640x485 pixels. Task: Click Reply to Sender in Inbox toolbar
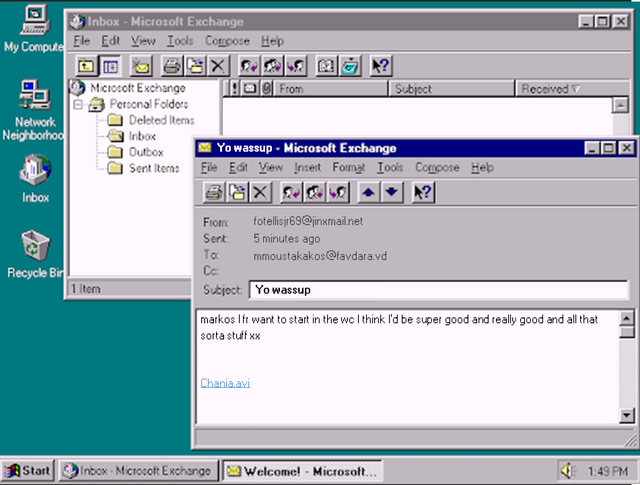(x=249, y=66)
